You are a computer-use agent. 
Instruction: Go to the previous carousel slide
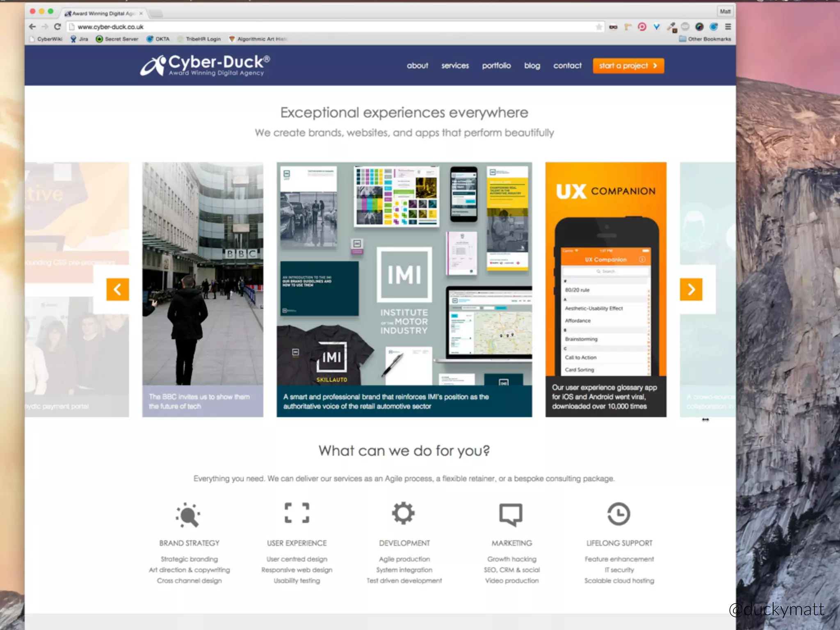point(118,290)
